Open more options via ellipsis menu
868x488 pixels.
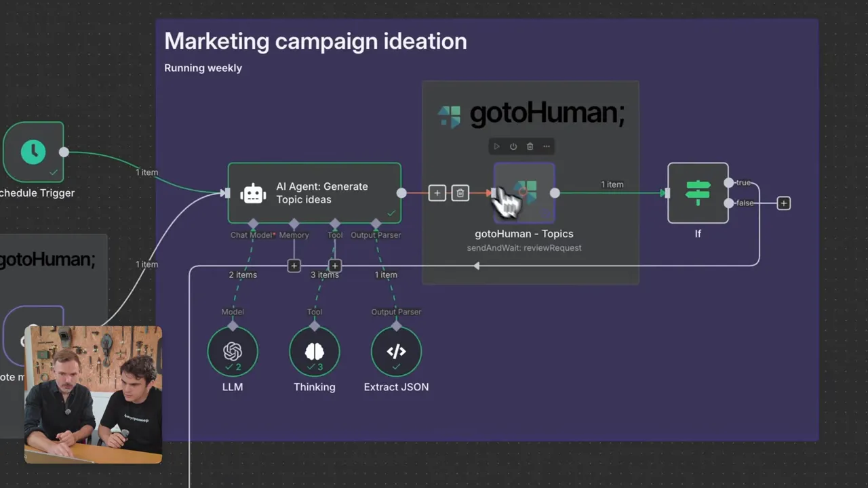(x=547, y=146)
